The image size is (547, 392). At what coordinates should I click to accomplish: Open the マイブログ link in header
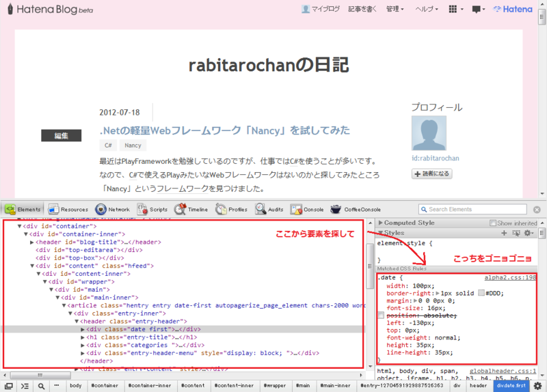click(x=321, y=9)
